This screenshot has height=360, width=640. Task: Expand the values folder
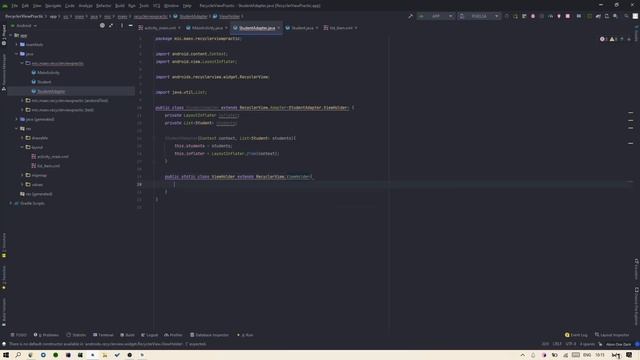[x=22, y=184]
